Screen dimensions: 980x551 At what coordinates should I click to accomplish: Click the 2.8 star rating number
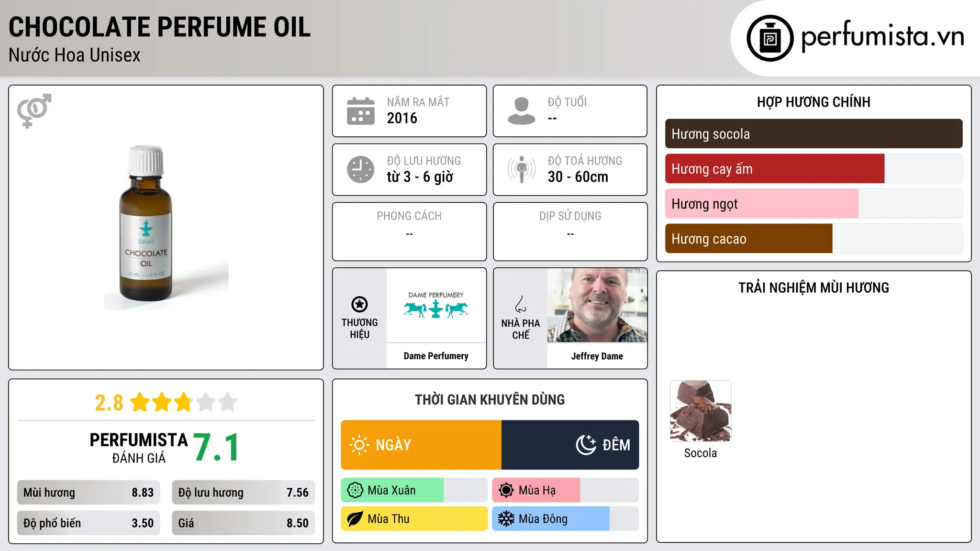(109, 403)
